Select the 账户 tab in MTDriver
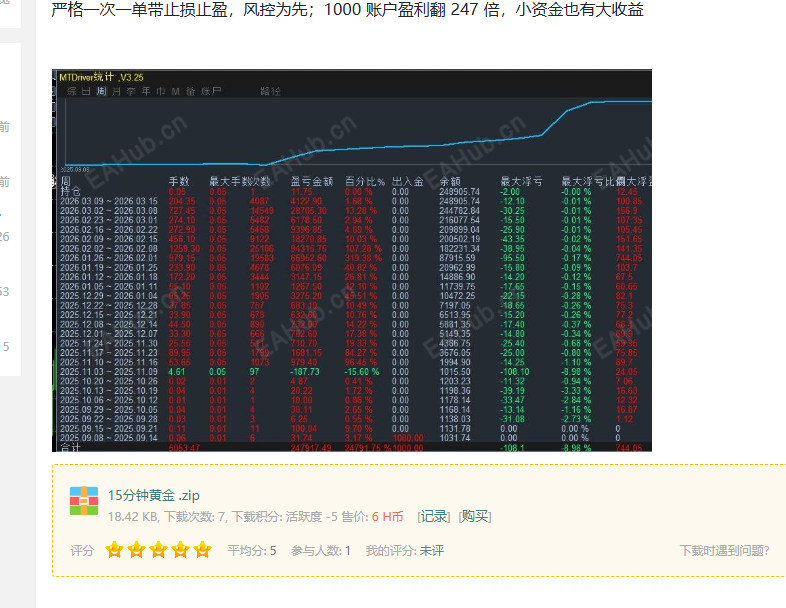The image size is (786, 608). (x=211, y=91)
